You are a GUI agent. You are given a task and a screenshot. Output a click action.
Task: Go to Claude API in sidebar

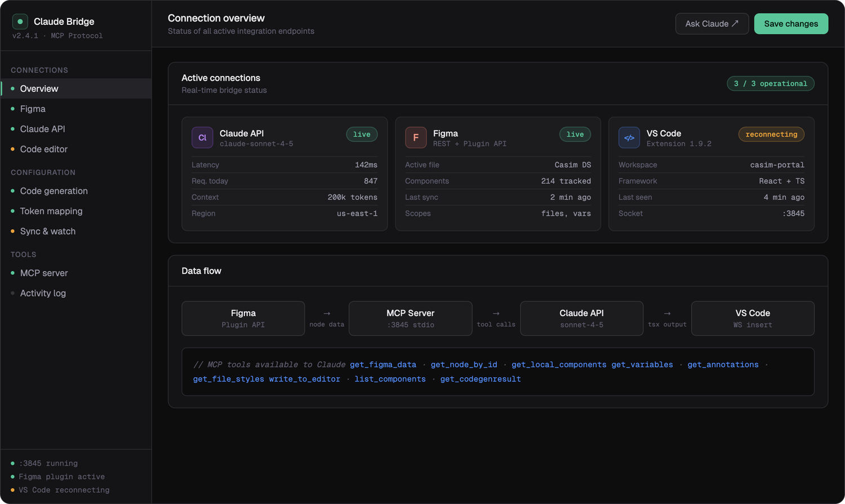76,129
